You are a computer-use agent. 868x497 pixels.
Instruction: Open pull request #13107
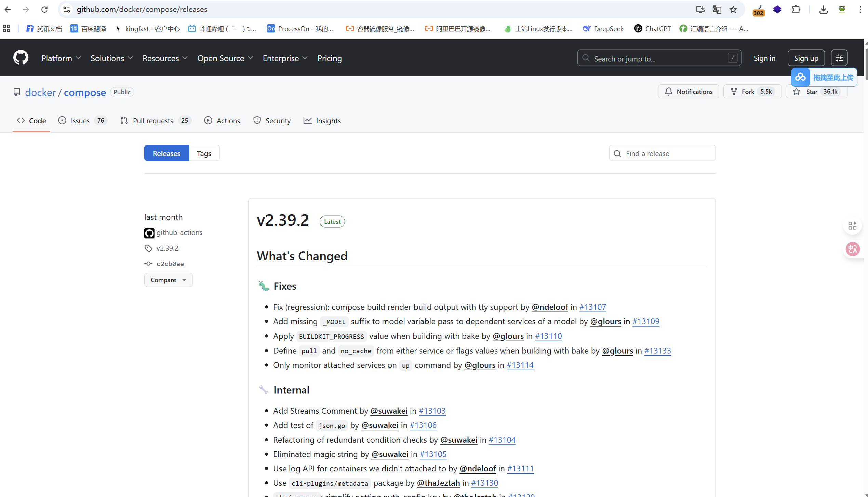coord(592,307)
